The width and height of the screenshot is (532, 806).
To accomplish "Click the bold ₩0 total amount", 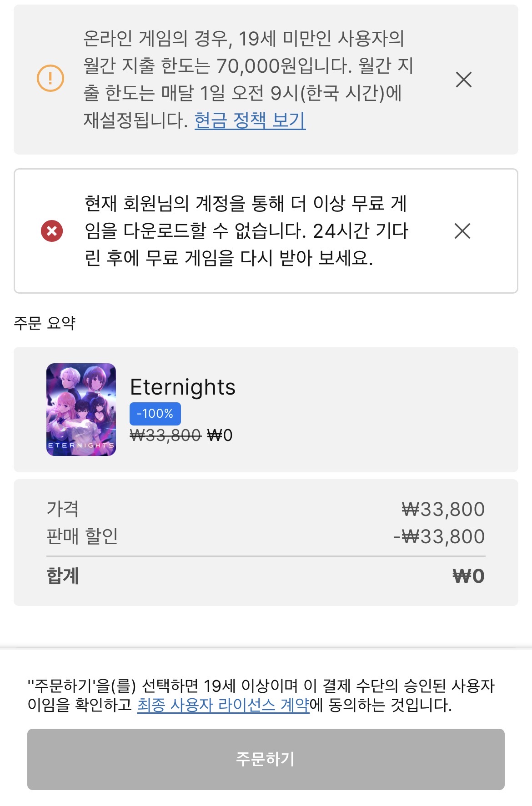I will click(x=468, y=576).
